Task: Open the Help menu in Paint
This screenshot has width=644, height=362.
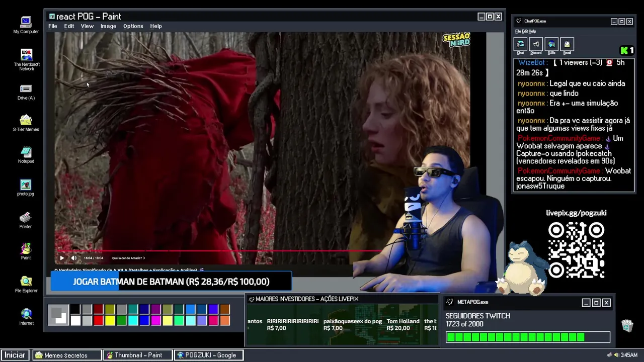Action: coord(156,26)
